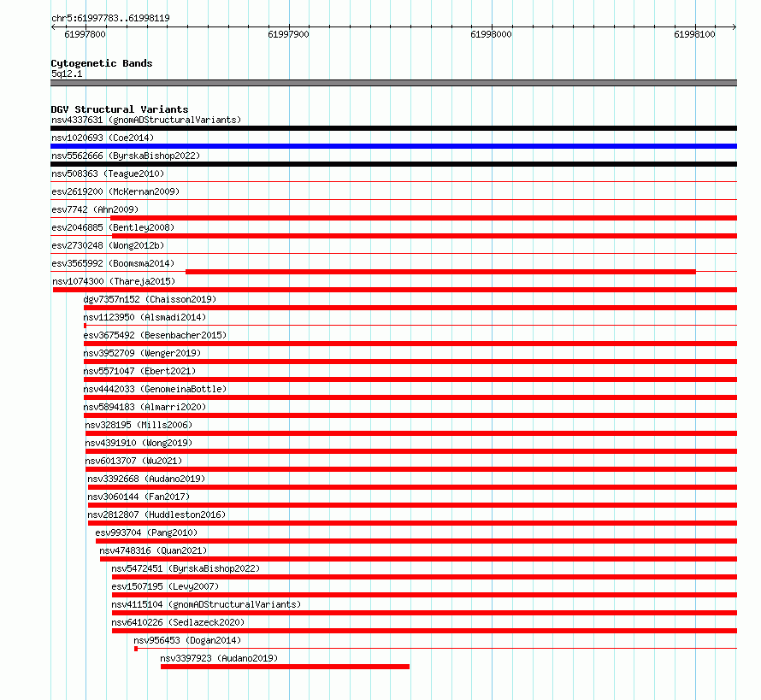Click the nsv6410226 (Sedlazeck2020) label

pos(178,622)
